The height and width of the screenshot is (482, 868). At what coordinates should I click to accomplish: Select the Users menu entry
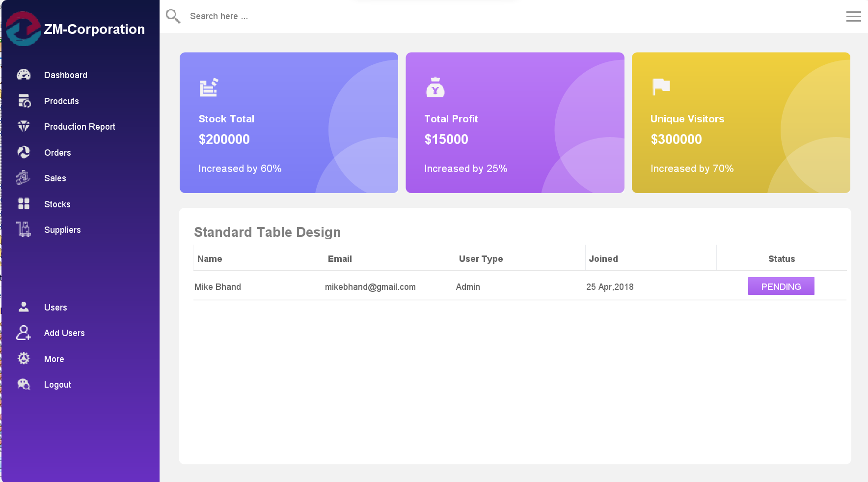click(55, 307)
